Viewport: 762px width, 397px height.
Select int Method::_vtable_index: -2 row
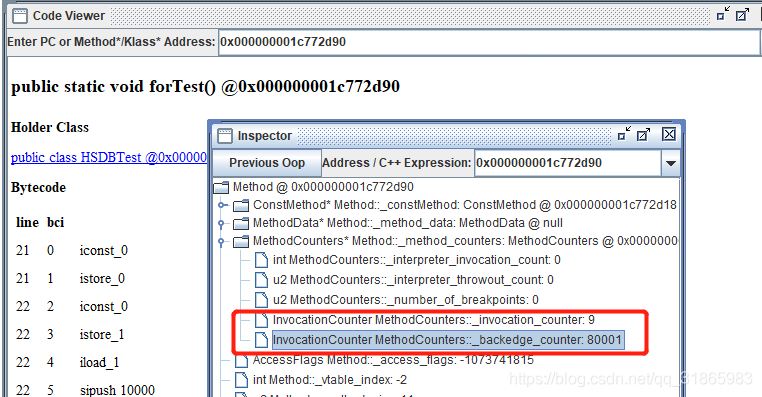point(330,380)
